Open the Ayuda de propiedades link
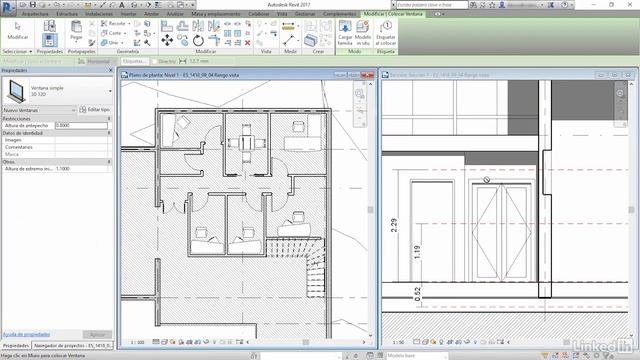 [x=26, y=334]
